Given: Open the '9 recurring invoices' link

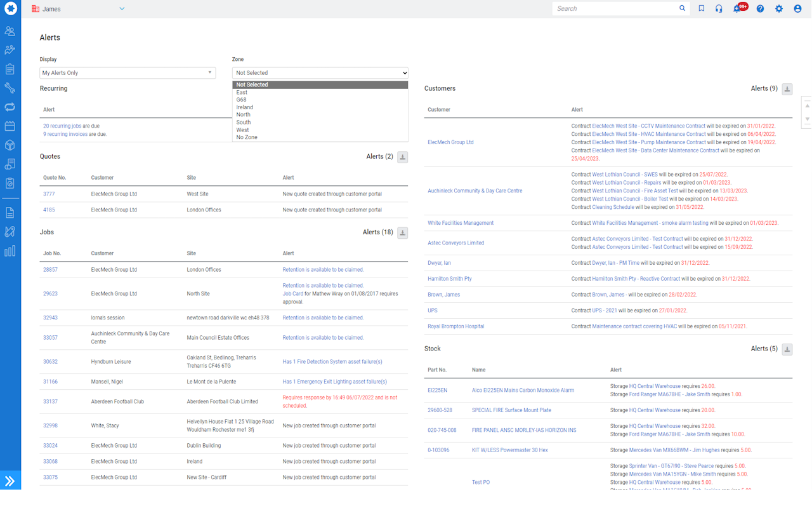Looking at the screenshot, I should 65,135.
